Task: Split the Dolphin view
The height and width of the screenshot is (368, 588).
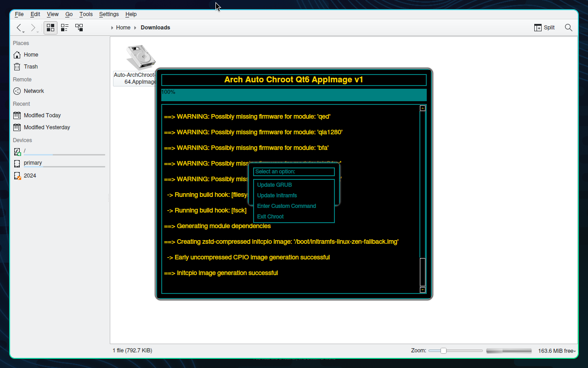Action: 544,28
